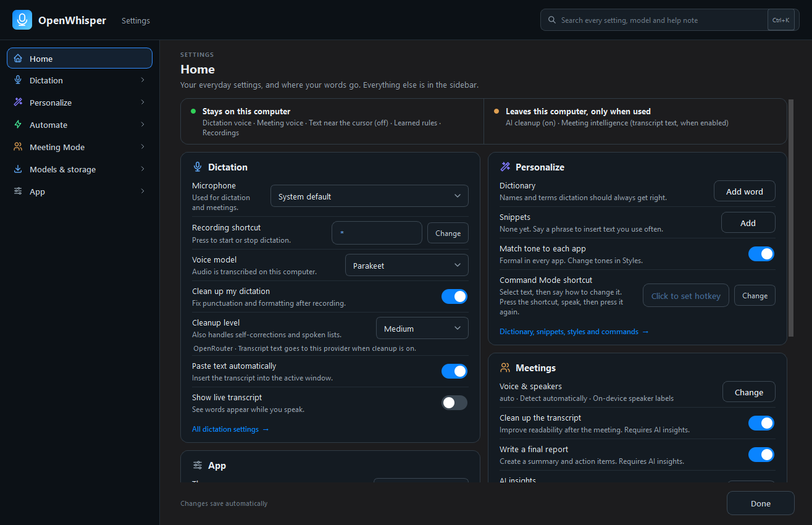This screenshot has height=525, width=812.
Task: Click the Models & storage download icon
Action: [18, 169]
